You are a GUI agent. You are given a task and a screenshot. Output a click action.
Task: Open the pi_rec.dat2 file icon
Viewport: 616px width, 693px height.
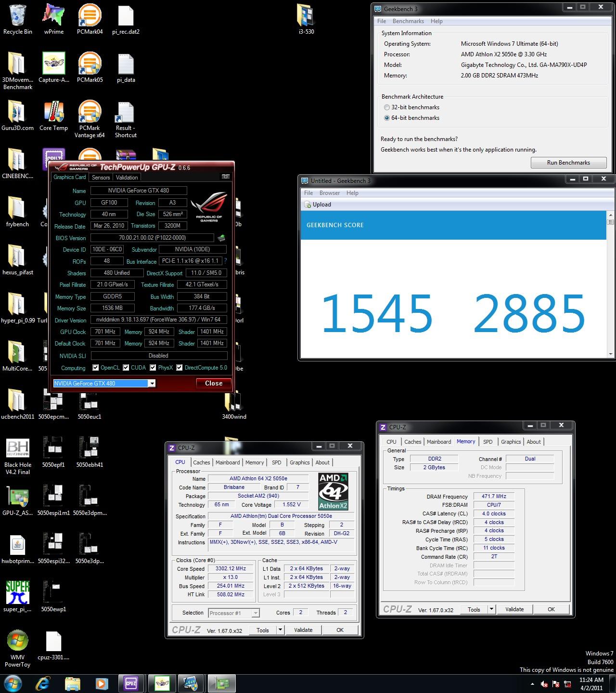(126, 15)
